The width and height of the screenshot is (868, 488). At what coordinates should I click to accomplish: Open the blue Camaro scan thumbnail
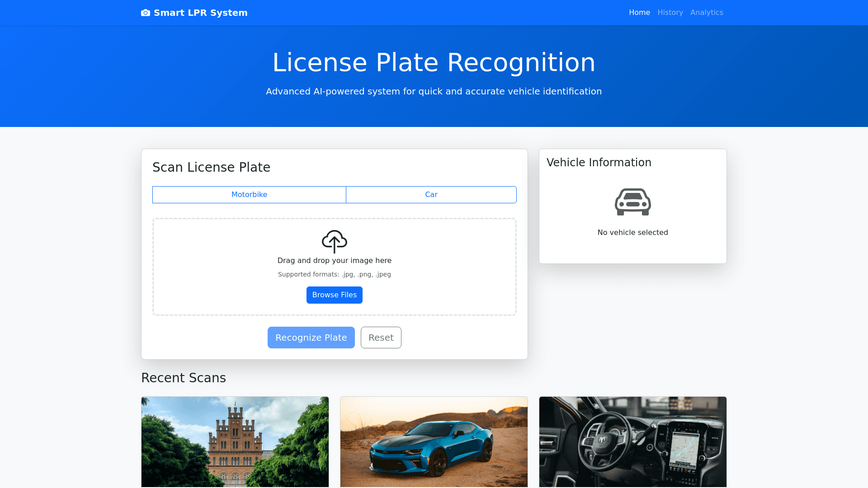tap(434, 442)
